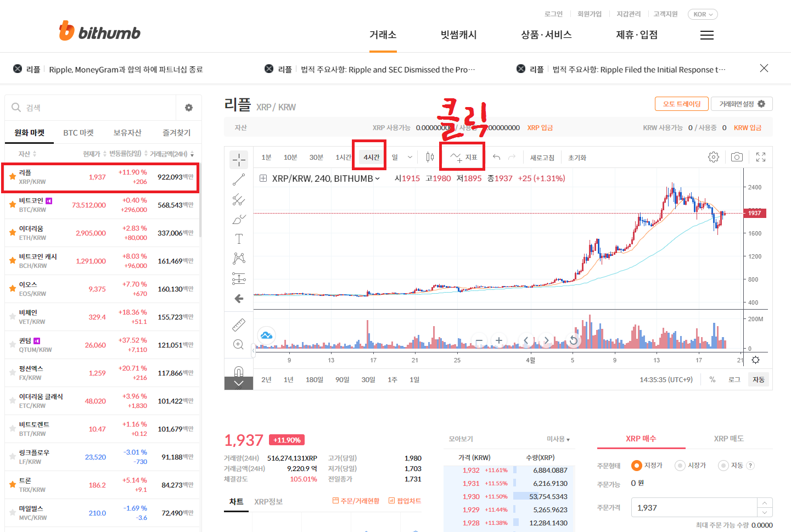Screen dimensions: 791x532
Task: Click the back arrow in chart toolbar
Action: pos(239,299)
